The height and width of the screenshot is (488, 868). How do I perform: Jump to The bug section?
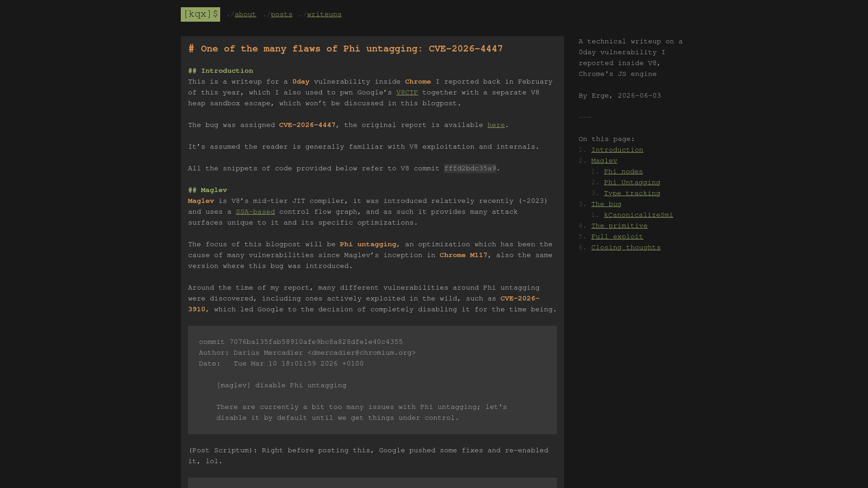tap(606, 204)
